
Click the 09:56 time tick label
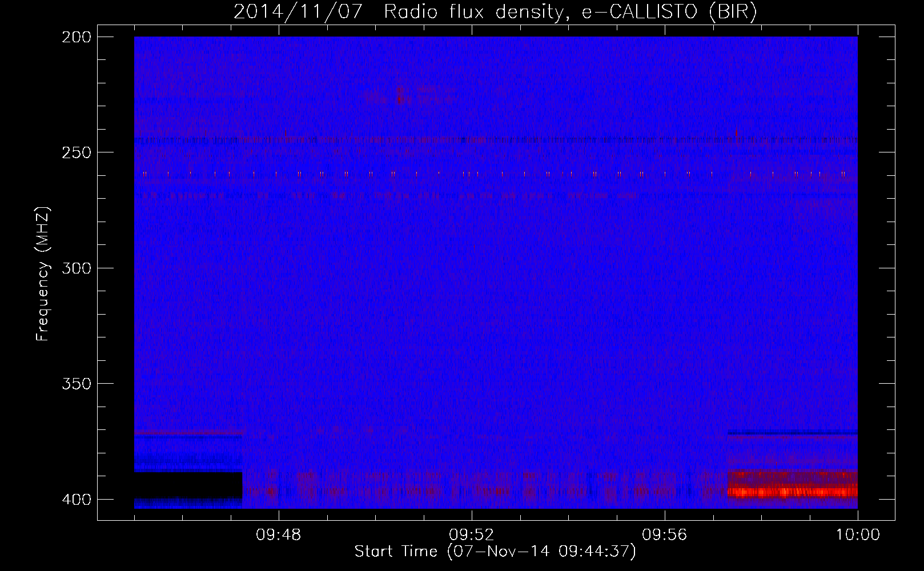665,535
